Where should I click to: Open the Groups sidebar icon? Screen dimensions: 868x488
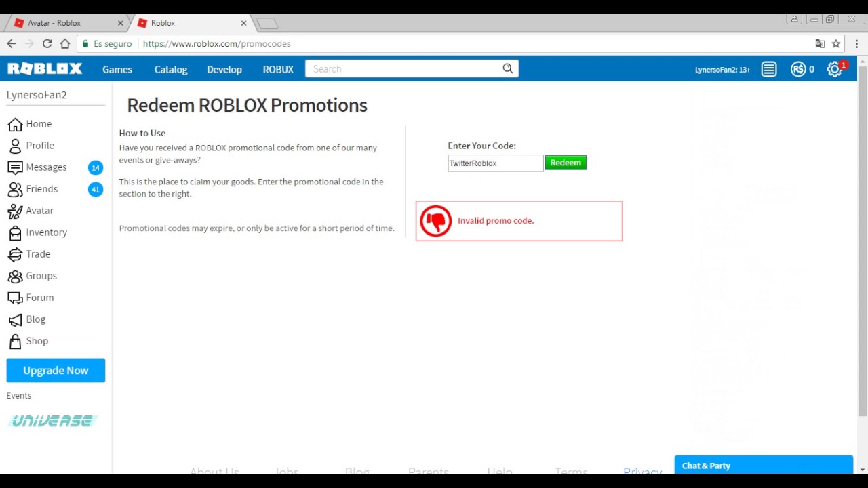[x=15, y=276]
